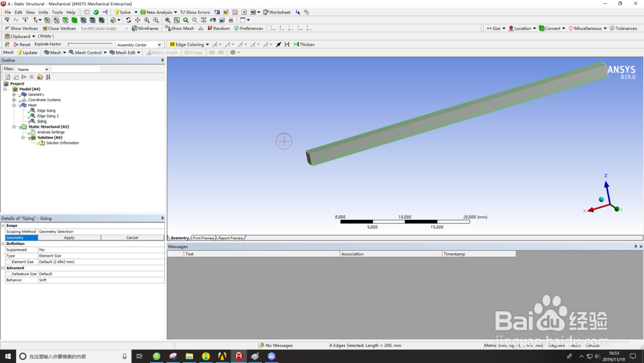
Task: Click the Set ISO view icon
Action: pos(204,20)
